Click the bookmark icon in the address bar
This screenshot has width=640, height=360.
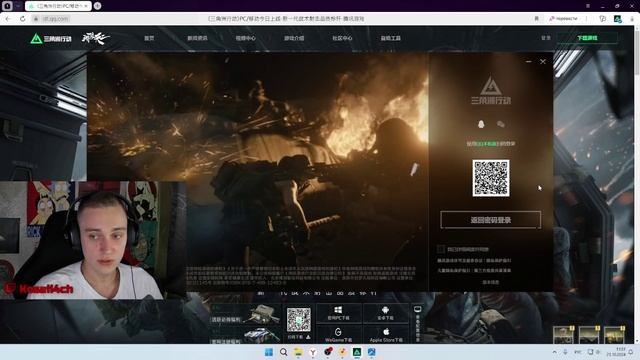(536, 19)
